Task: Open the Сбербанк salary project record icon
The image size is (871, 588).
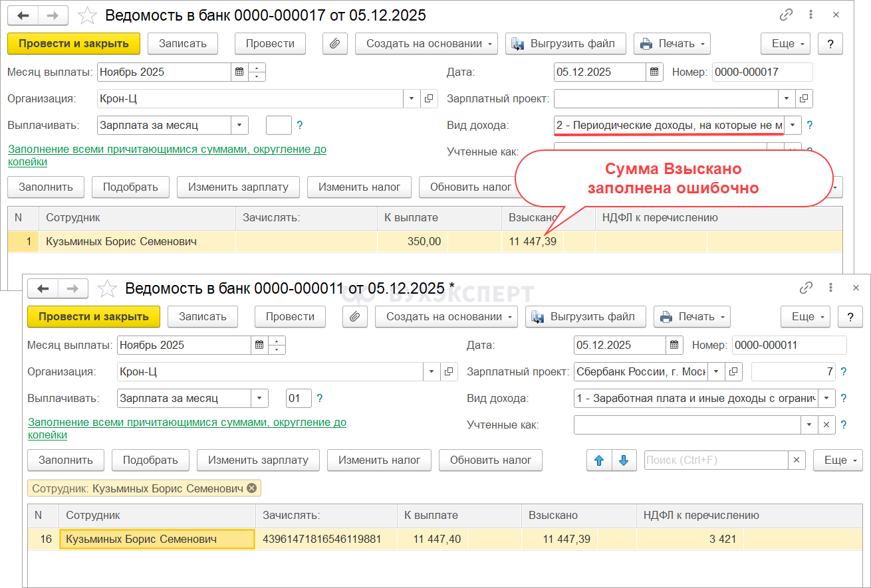Action: pos(734,371)
